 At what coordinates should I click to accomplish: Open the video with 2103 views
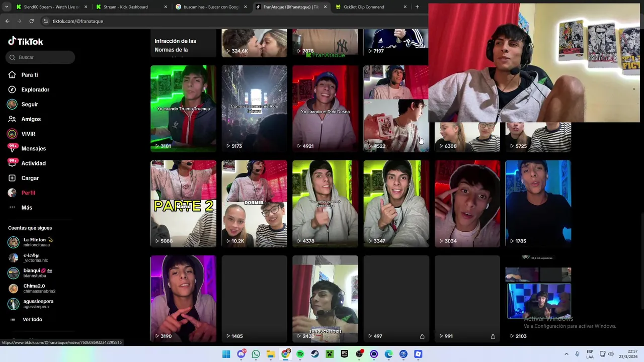tap(538, 299)
